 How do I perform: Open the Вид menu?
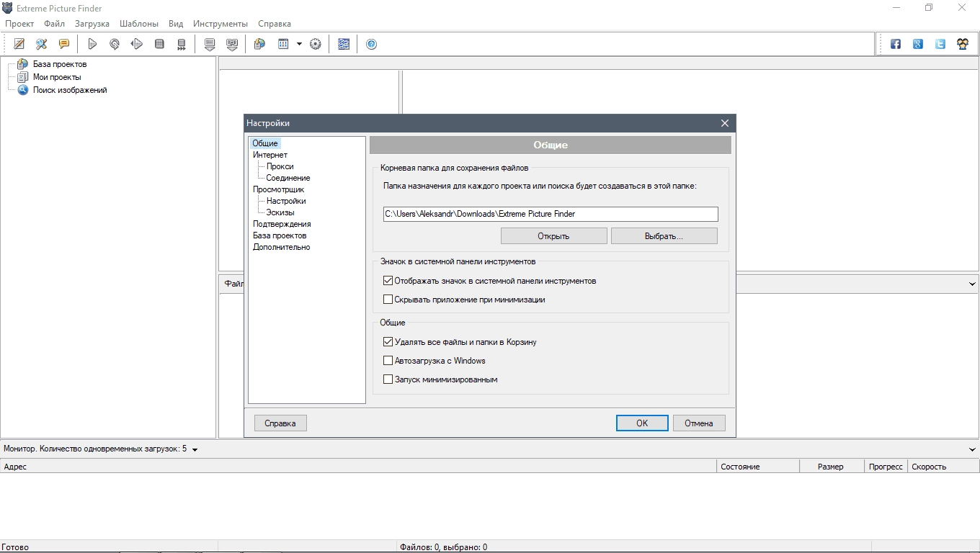tap(176, 24)
